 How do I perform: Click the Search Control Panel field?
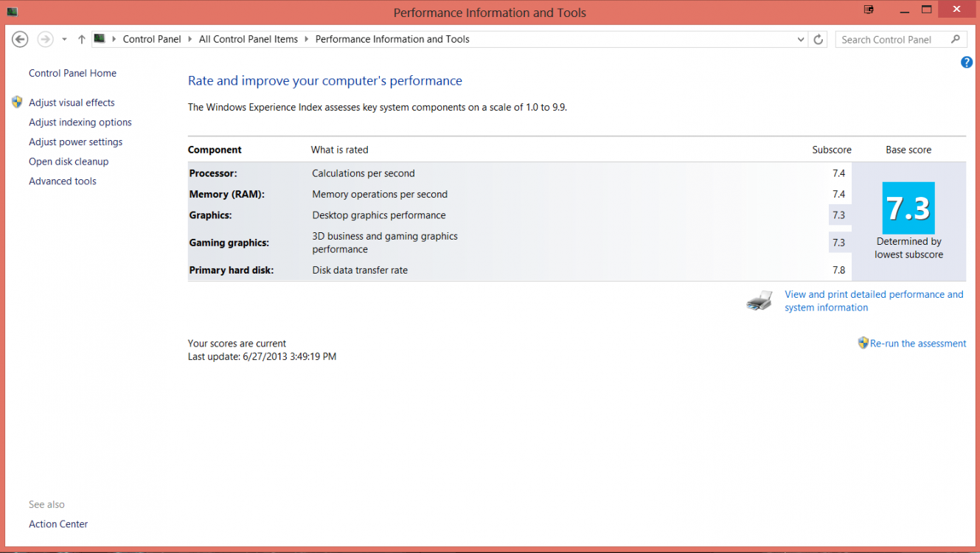pos(892,40)
